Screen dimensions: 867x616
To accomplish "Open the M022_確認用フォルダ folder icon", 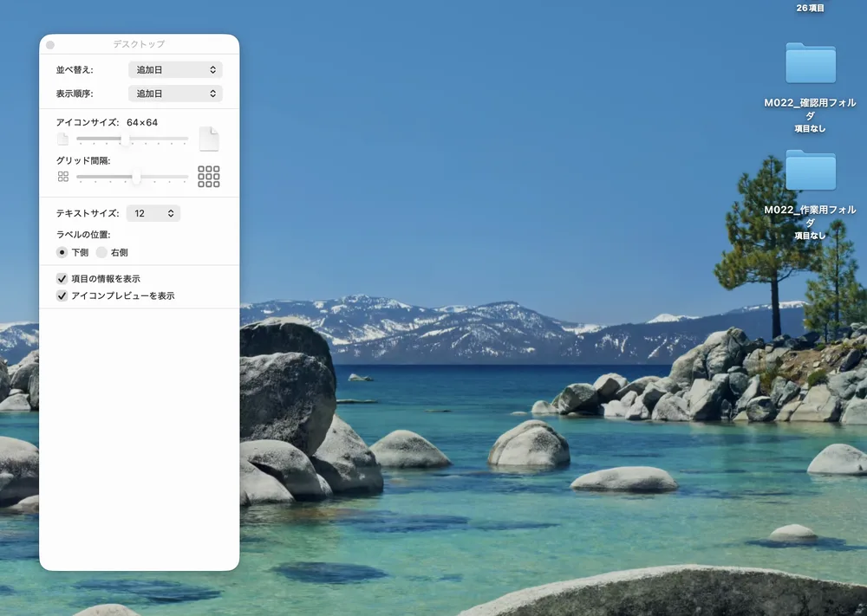I will tap(810, 63).
